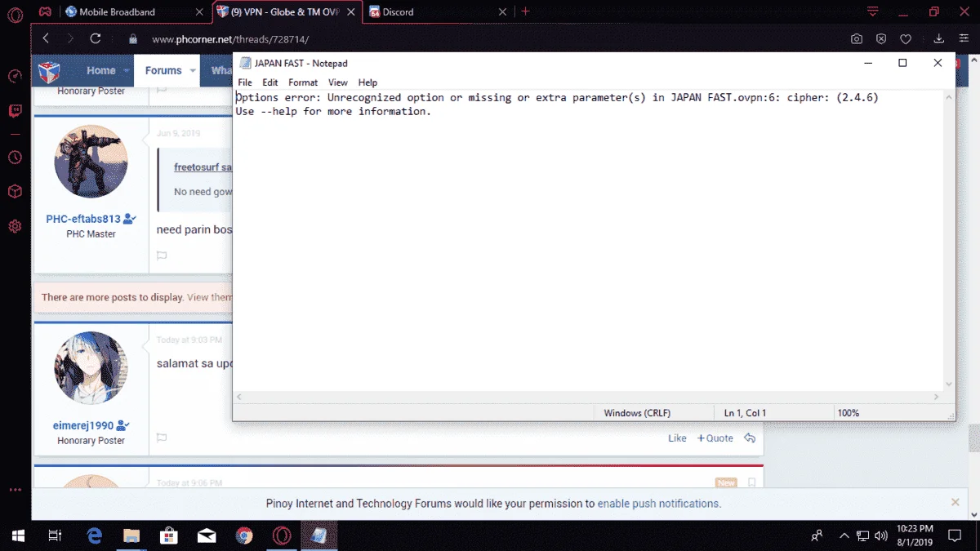Viewport: 980px width, 551px height.
Task: Click +Quote on eimerej1990 post
Action: (715, 438)
